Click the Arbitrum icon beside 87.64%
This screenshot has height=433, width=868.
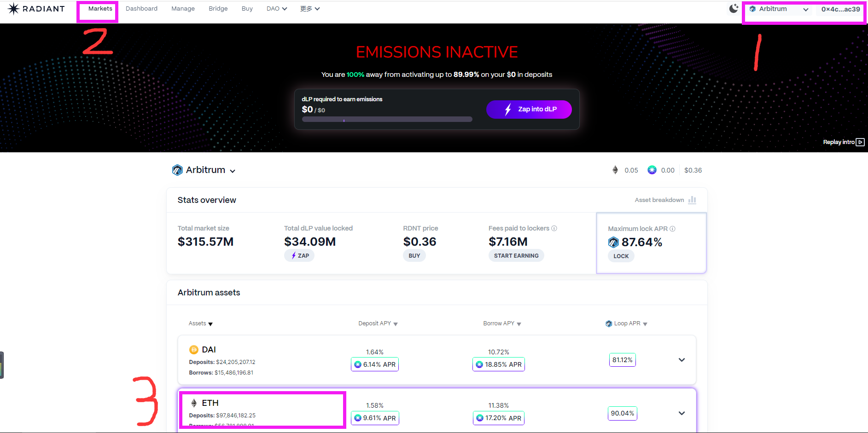[x=613, y=242]
